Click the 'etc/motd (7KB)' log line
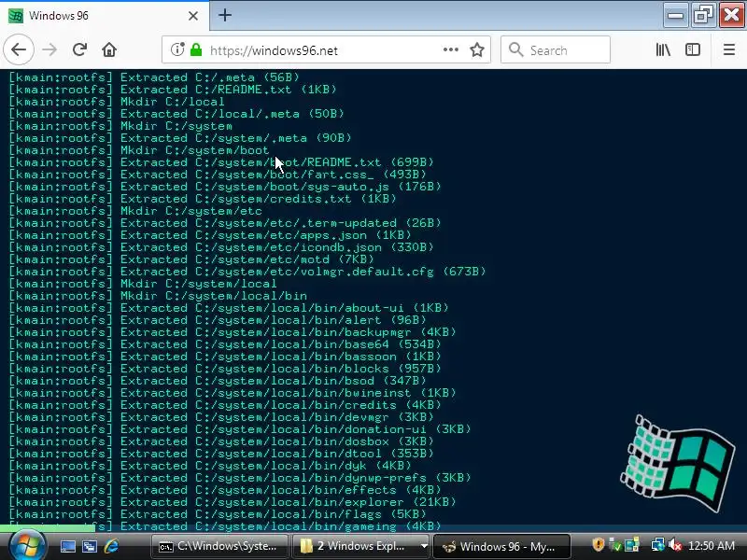The width and height of the screenshot is (747, 560). click(191, 259)
